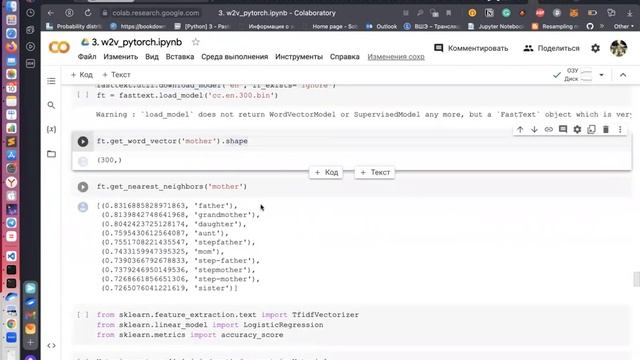Click the browser back arrow
The image size is (640, 360).
pyautogui.click(x=51, y=13)
